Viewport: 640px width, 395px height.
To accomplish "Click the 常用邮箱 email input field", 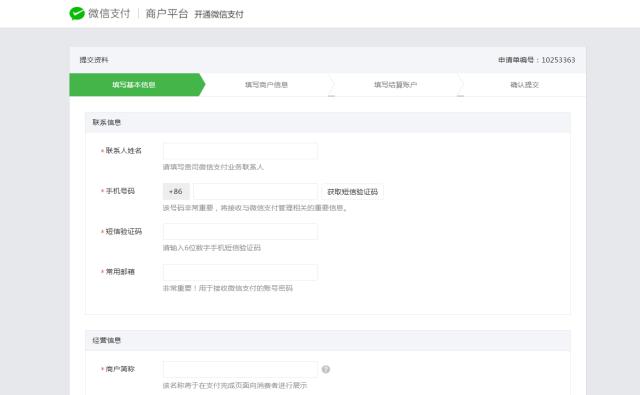I will click(240, 272).
